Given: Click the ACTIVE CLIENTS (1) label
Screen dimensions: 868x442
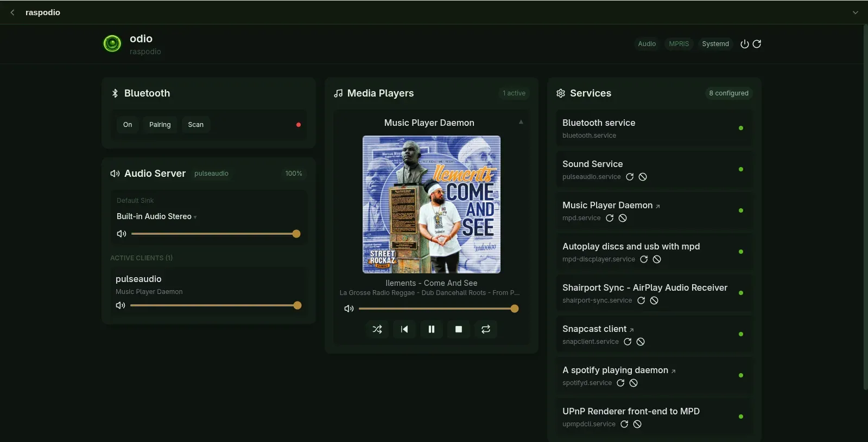Looking at the screenshot, I should [x=141, y=258].
